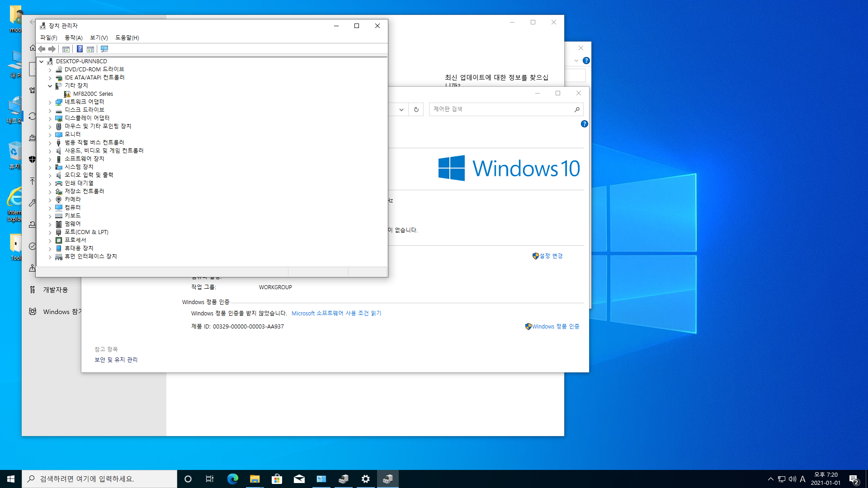Open Microsoft Edge from the taskbar
The height and width of the screenshot is (488, 868).
point(233,479)
